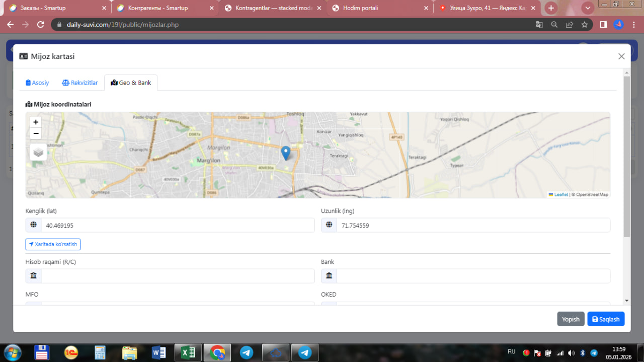Click the Google Translate icon in address bar
The height and width of the screenshot is (362, 644).
(539, 25)
